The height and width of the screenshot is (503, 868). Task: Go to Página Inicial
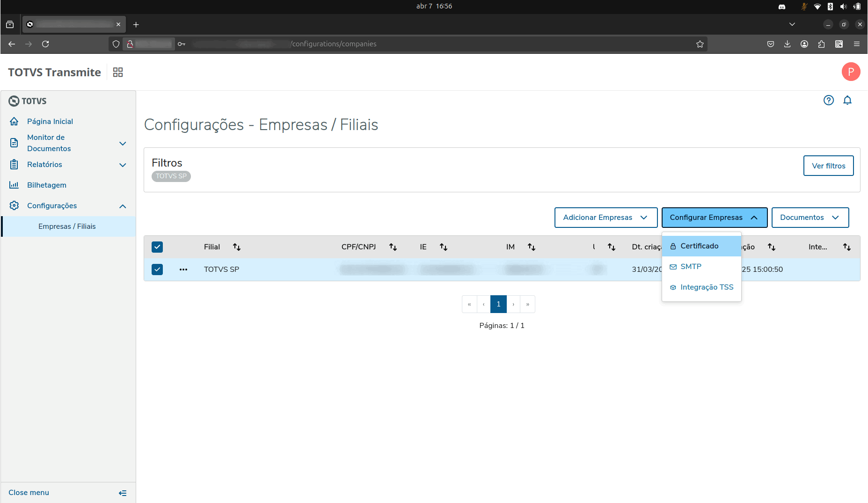pos(50,121)
